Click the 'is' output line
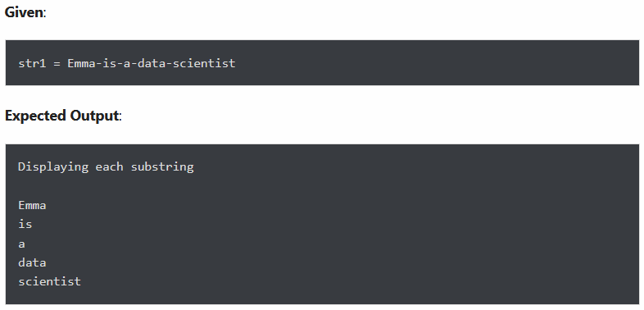The image size is (644, 310). (25, 224)
